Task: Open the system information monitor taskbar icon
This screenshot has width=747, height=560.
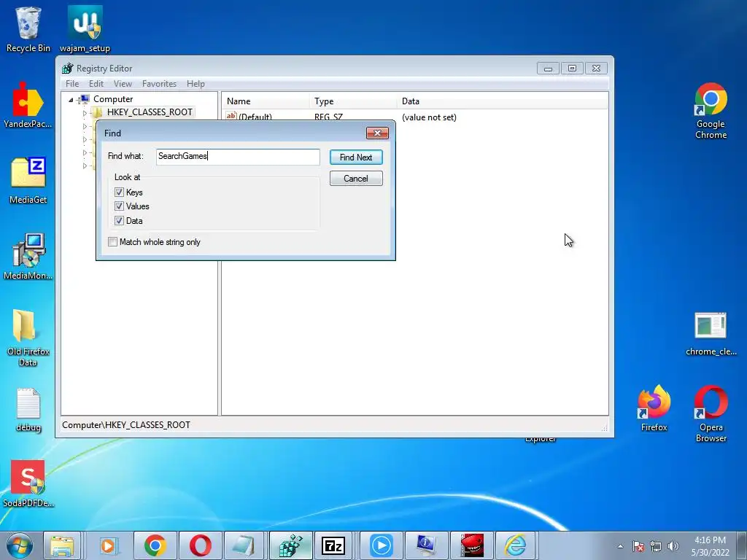Action: [426, 545]
